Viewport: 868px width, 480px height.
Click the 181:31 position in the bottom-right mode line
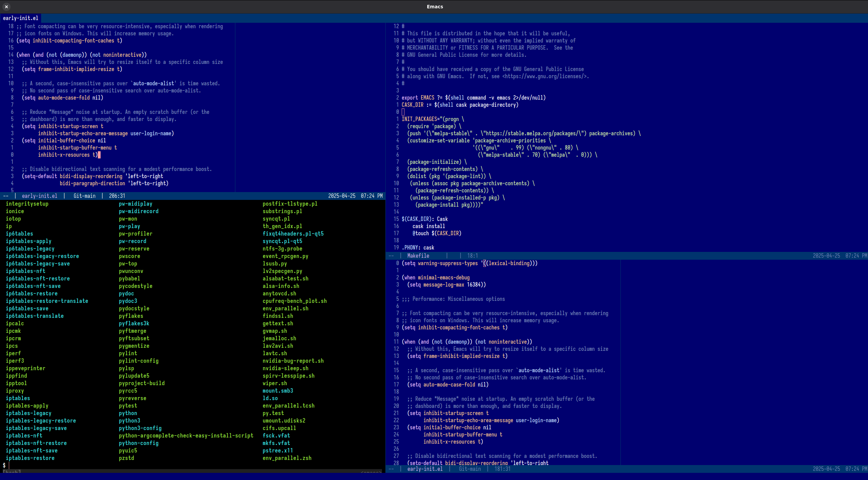pyautogui.click(x=502, y=469)
